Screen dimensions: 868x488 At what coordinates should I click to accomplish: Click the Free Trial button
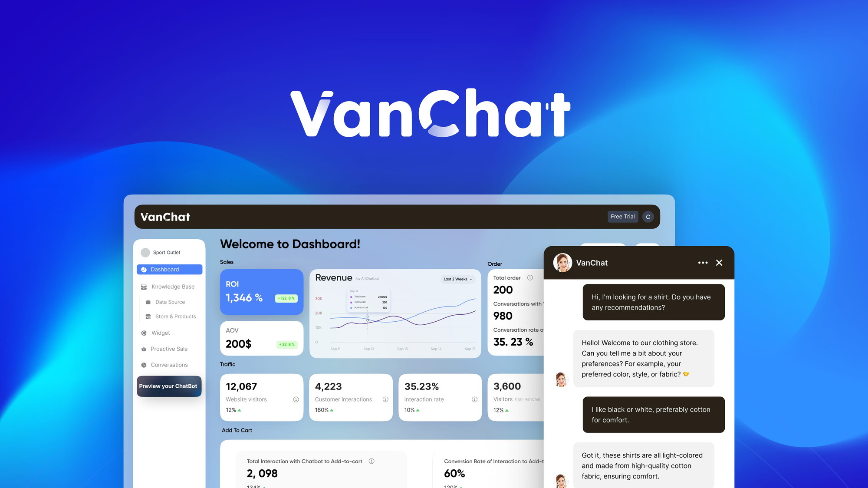click(x=622, y=217)
